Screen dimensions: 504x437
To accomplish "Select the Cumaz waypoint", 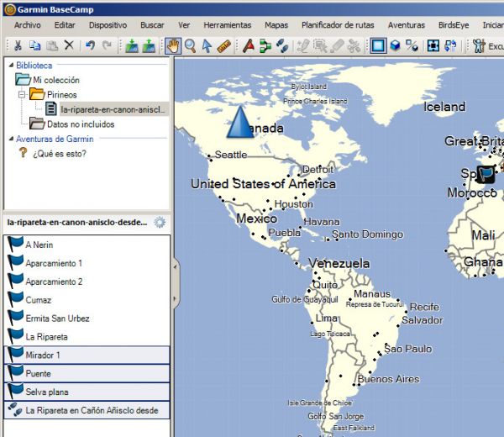I will (87, 300).
